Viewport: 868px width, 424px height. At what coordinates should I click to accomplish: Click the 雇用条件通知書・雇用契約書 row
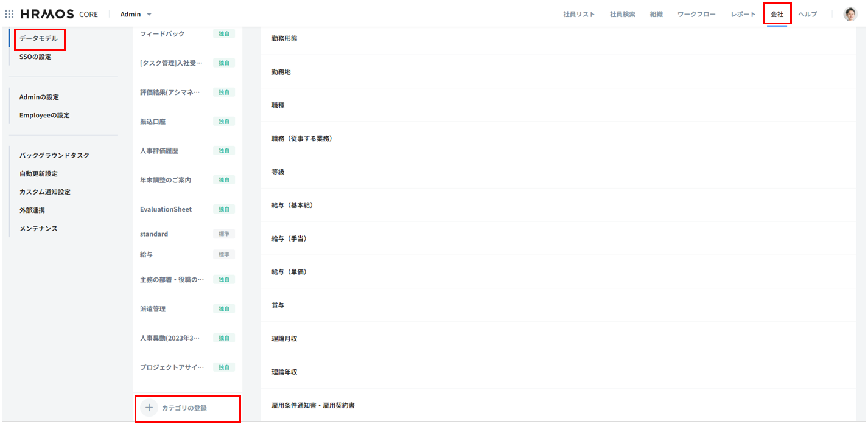(313, 405)
